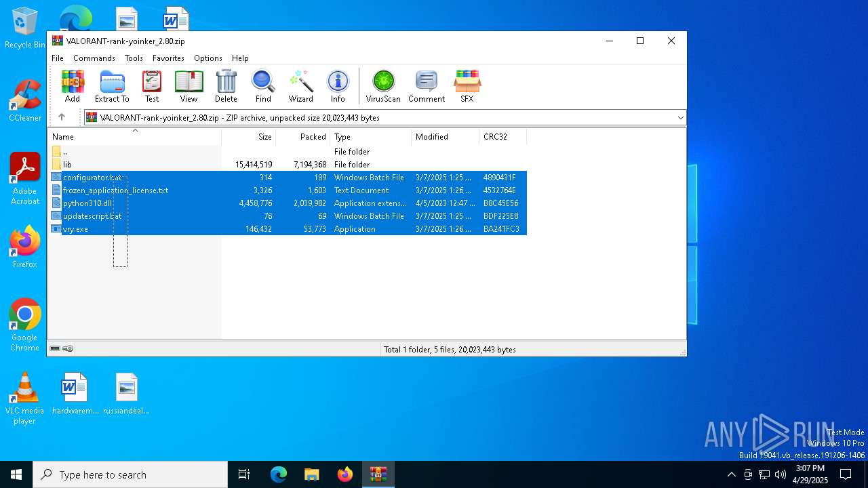This screenshot has width=868, height=488.
Task: Sort by Name column header
Action: (134, 137)
